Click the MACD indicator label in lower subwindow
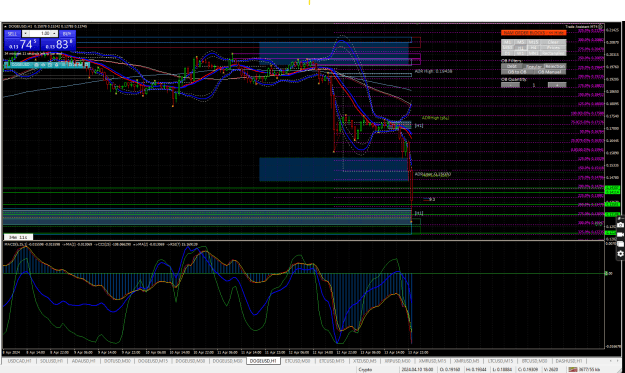Viewport: 625px width, 373px height. (100, 244)
